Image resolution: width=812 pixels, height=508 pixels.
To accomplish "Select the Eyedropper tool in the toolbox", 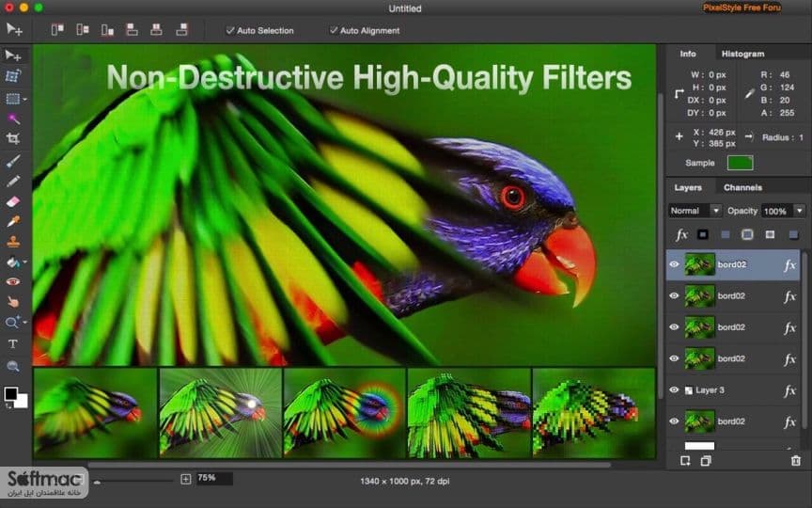I will click(13, 221).
